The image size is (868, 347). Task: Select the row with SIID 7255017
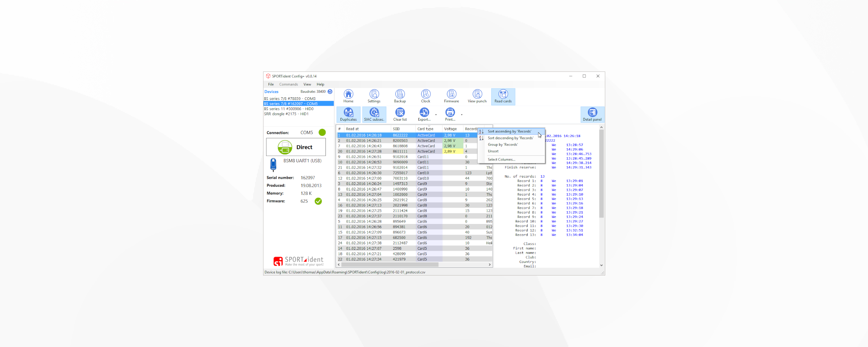point(414,173)
